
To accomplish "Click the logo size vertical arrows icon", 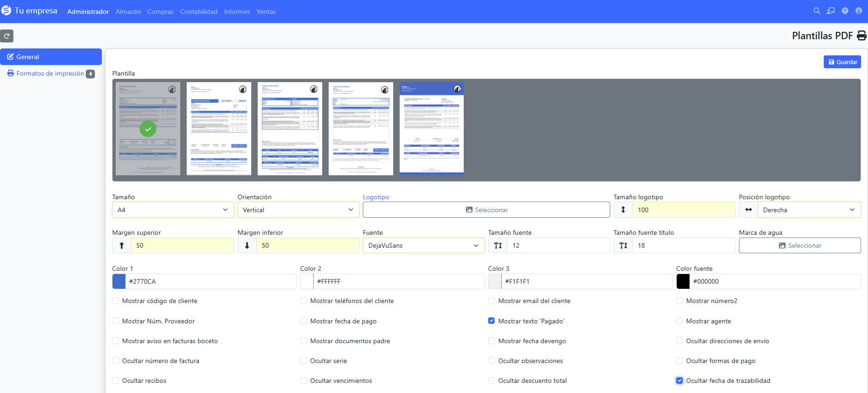I will [623, 210].
